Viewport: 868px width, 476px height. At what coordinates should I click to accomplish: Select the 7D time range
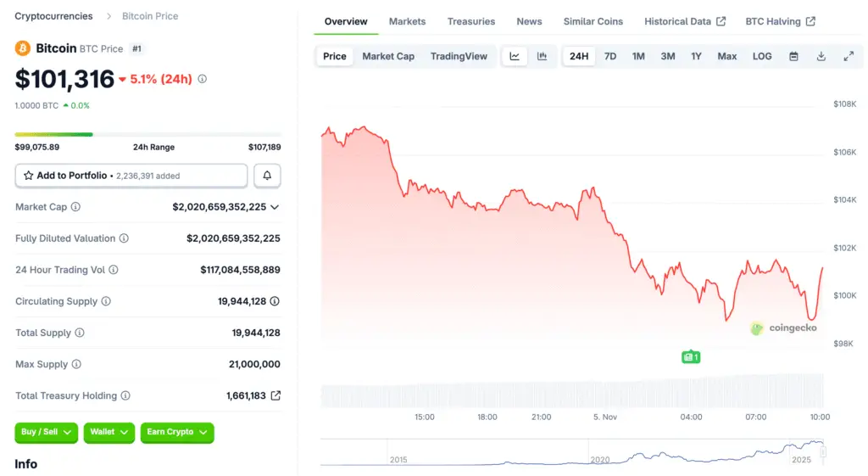[x=610, y=57]
